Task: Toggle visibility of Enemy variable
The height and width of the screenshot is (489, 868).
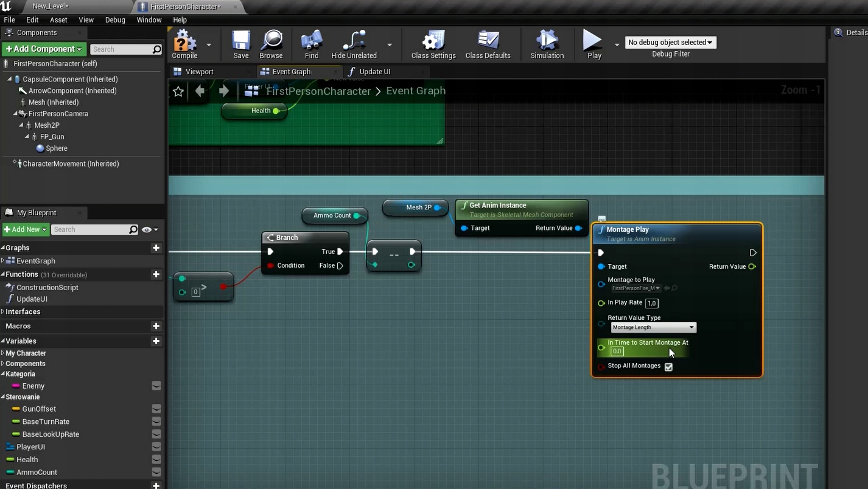Action: pos(156,386)
